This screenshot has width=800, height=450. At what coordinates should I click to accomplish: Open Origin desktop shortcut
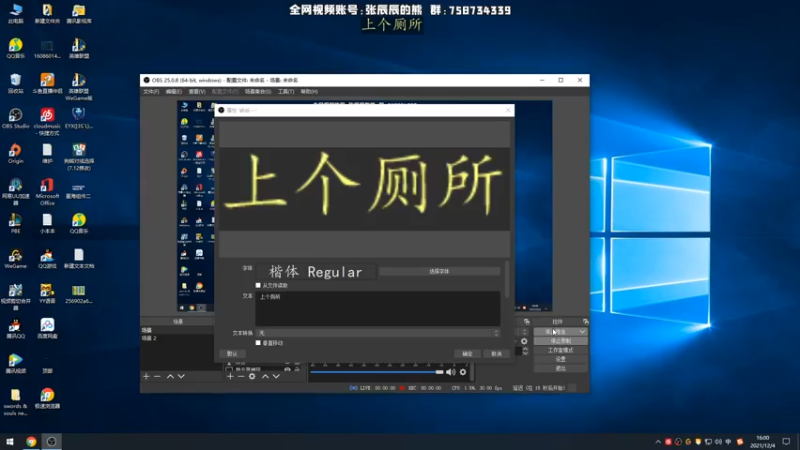click(15, 154)
